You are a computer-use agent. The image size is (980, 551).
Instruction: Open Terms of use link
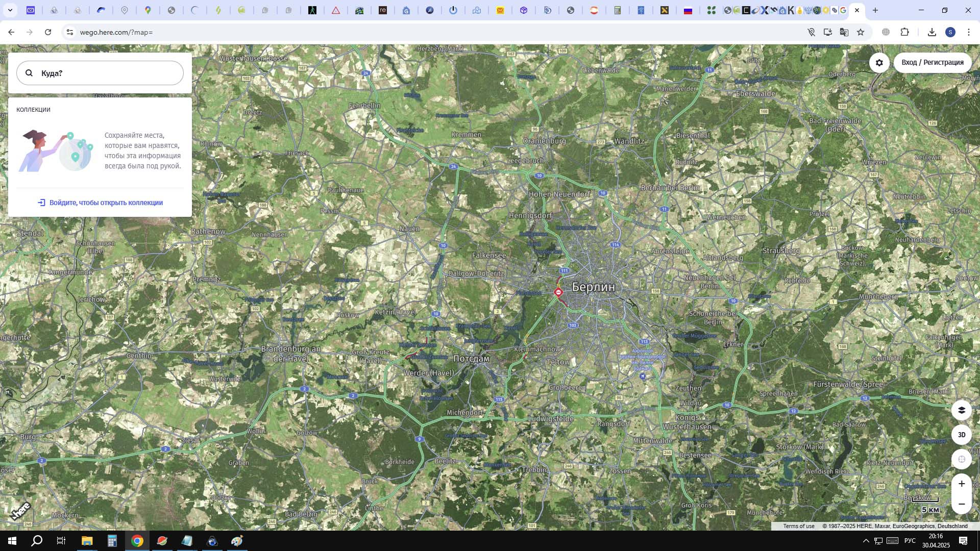798,526
